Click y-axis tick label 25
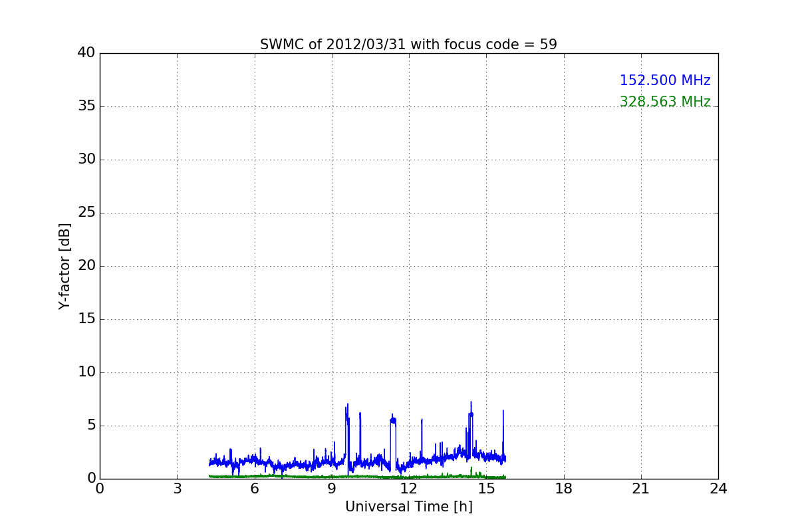 point(86,213)
